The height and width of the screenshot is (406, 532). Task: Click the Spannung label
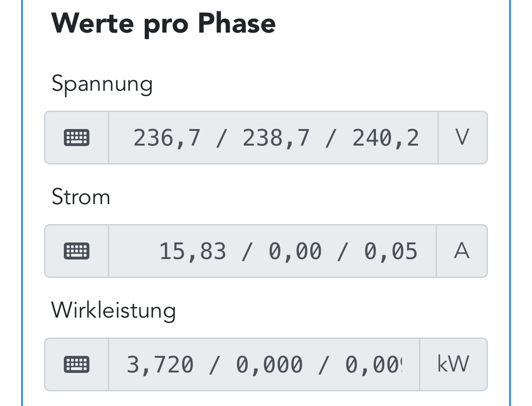click(x=102, y=85)
